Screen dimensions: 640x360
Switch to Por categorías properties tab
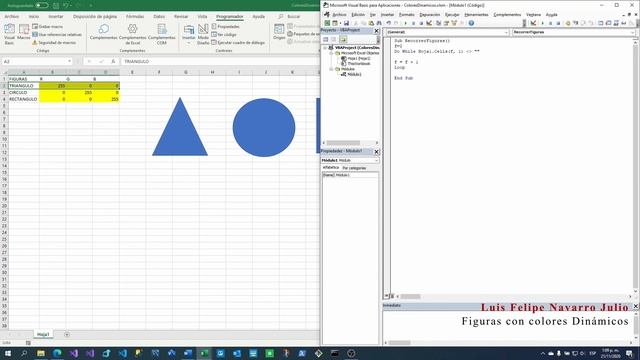354,168
